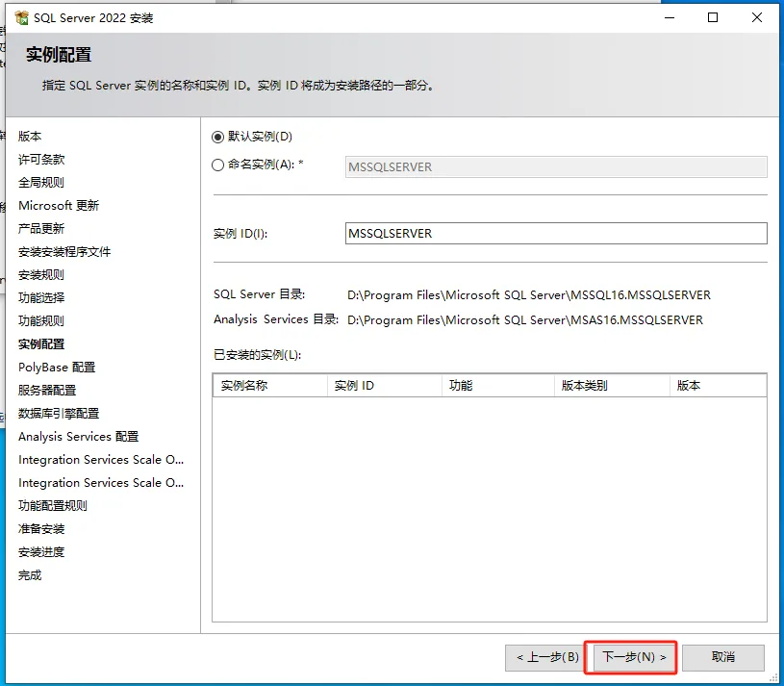Image resolution: width=784 pixels, height=686 pixels.
Task: Click 实例 ID column header in table
Action: [385, 386]
